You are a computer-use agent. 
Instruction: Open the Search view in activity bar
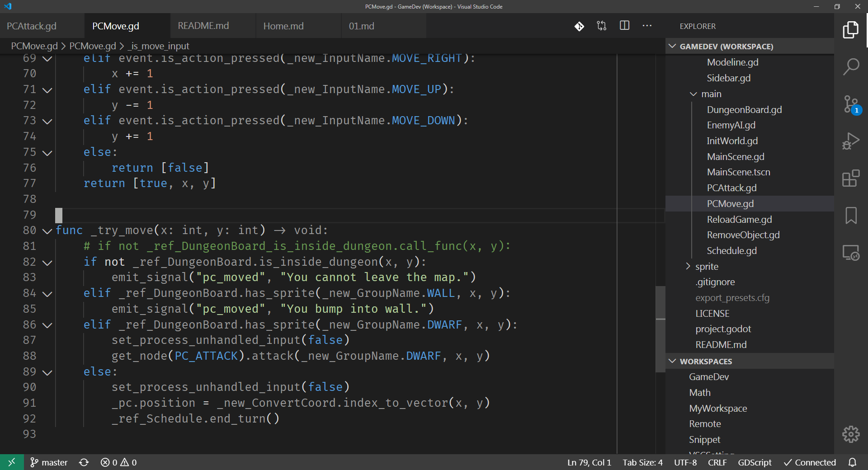[851, 67]
